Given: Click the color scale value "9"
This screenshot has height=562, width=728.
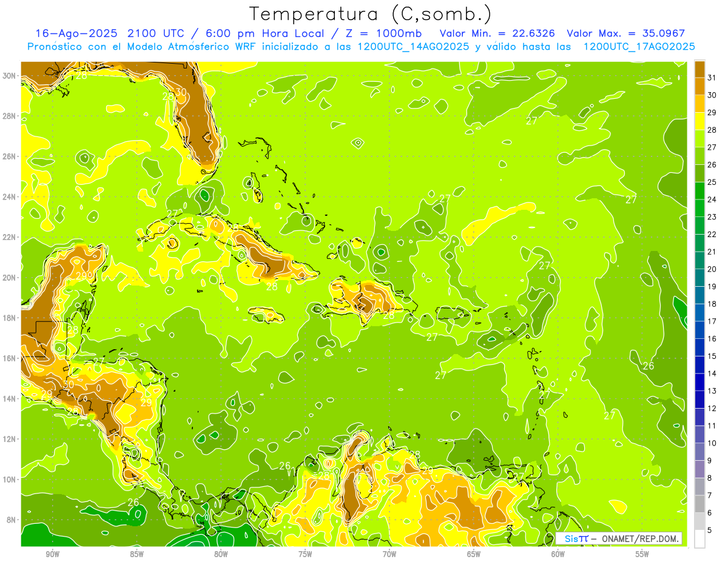Looking at the screenshot, I should tap(710, 461).
